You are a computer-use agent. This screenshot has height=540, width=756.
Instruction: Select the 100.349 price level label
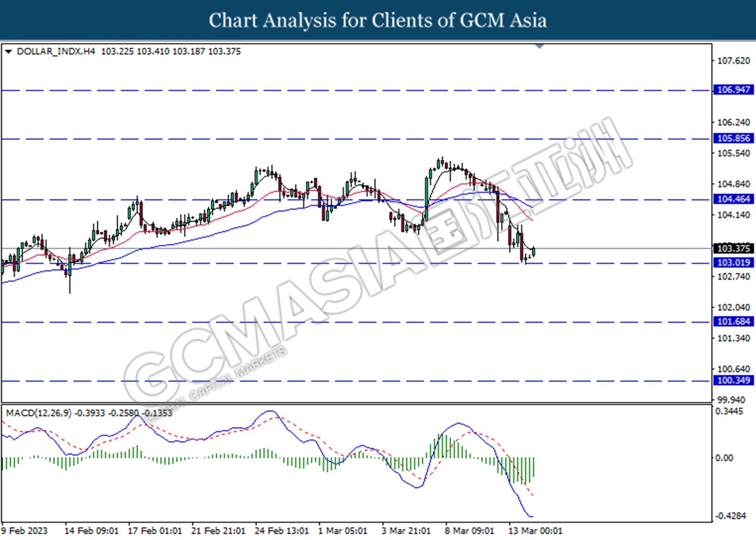pyautogui.click(x=733, y=380)
